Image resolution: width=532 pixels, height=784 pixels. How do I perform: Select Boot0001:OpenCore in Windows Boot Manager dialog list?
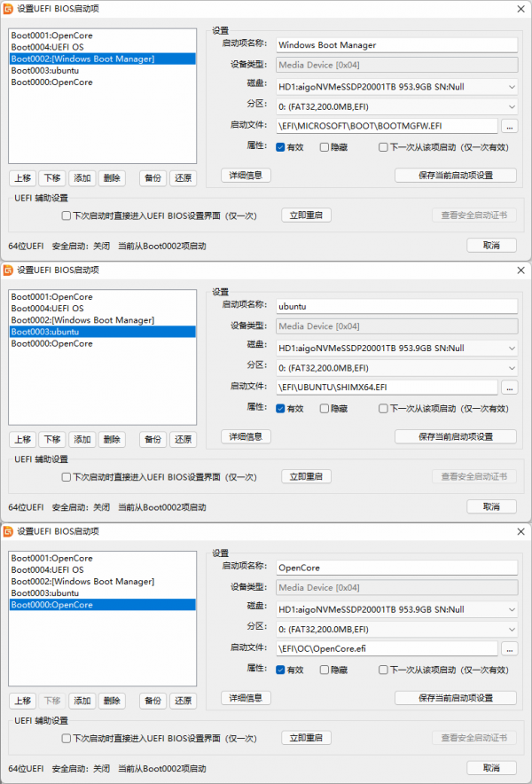pos(102,35)
